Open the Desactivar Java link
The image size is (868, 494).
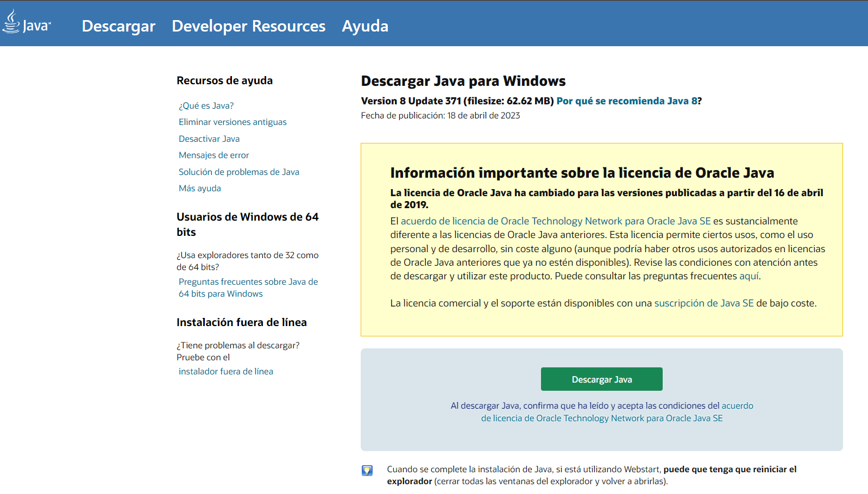(209, 139)
